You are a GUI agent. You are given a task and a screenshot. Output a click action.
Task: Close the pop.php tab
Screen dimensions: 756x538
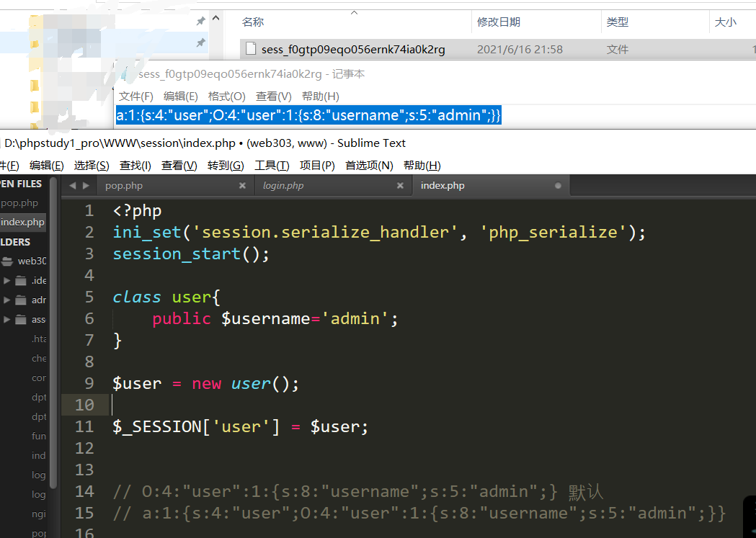coord(243,185)
